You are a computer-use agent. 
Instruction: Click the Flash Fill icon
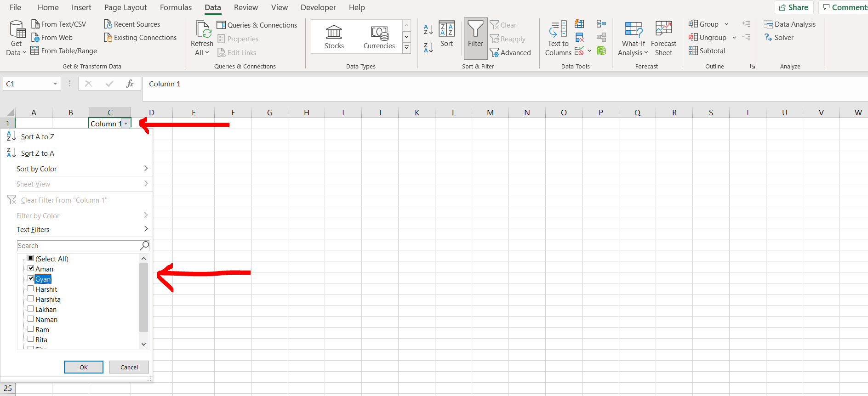(x=579, y=24)
